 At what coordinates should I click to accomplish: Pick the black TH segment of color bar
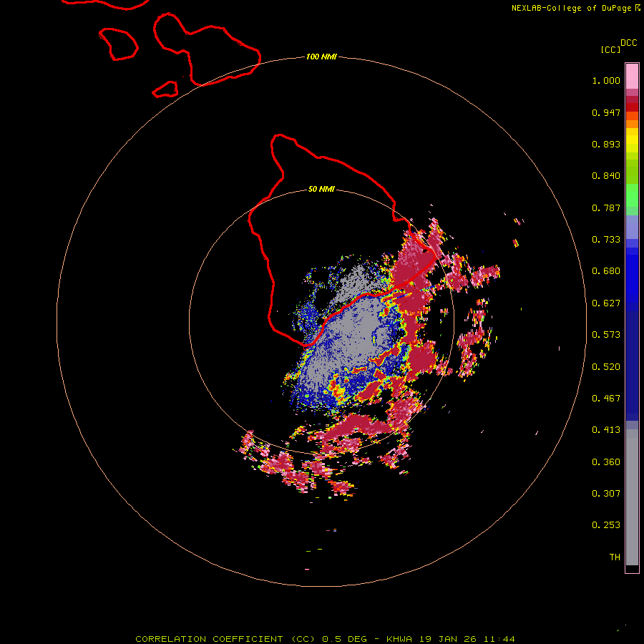click(632, 568)
